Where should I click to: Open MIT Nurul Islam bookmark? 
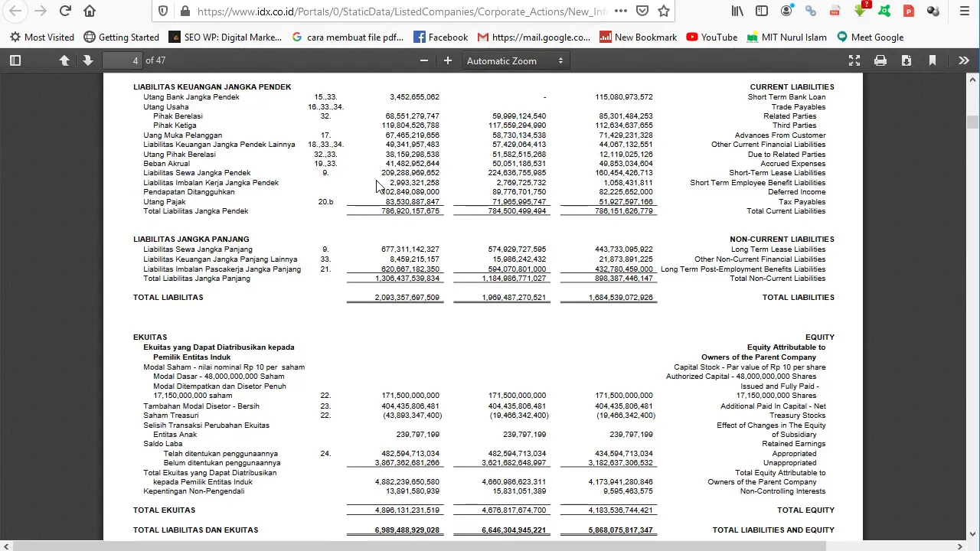787,37
